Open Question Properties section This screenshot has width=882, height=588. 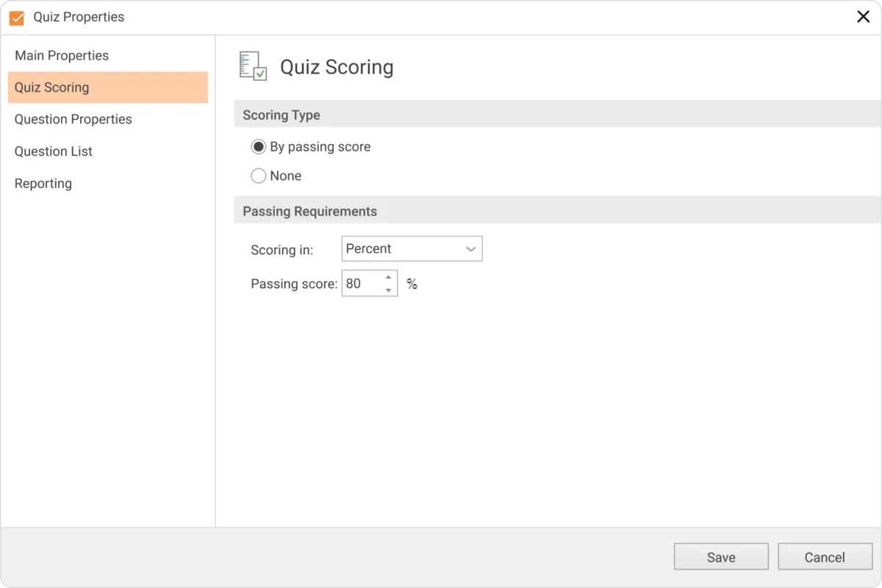pyautogui.click(x=108, y=120)
